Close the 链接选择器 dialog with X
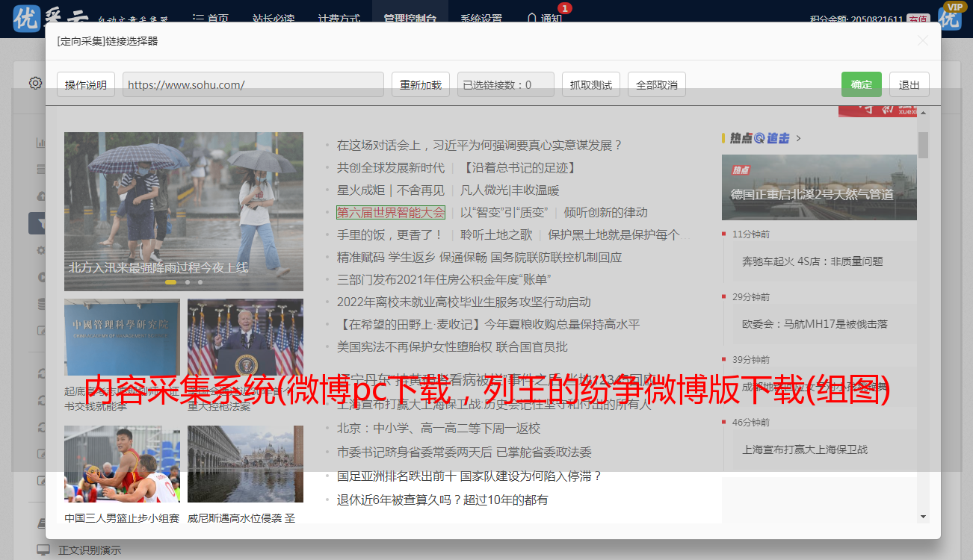The height and width of the screenshot is (560, 973). tap(923, 41)
